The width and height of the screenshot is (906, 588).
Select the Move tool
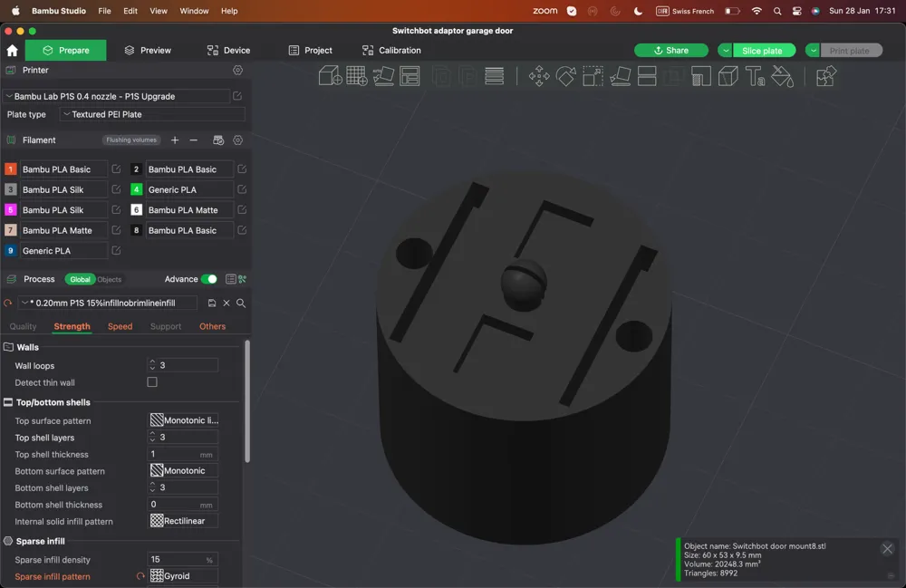[x=538, y=76]
